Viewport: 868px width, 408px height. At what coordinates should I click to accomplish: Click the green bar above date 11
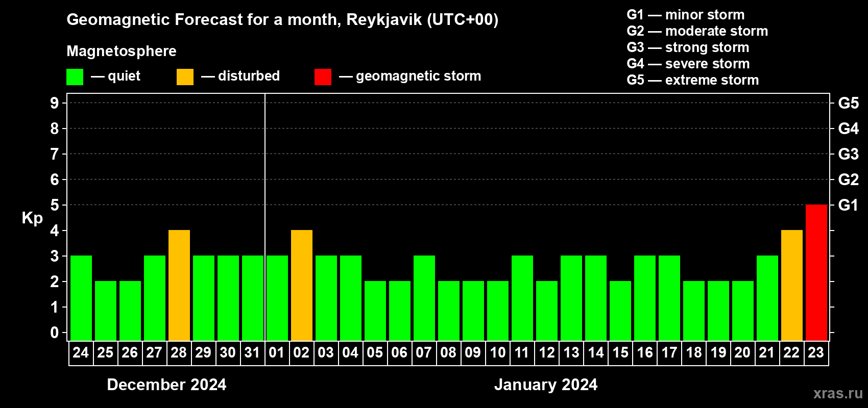click(522, 298)
